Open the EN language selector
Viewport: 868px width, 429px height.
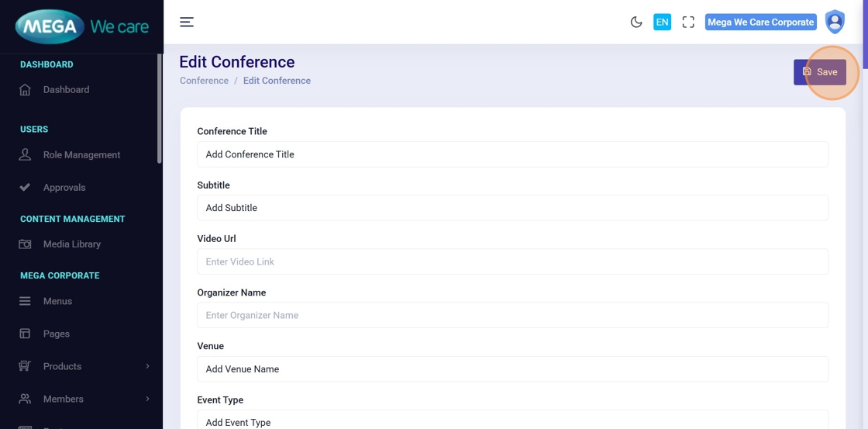point(662,22)
